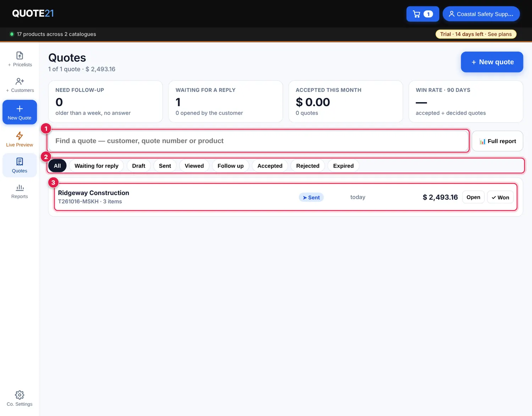See plans from the trial banner
The width and height of the screenshot is (532, 416).
pyautogui.click(x=500, y=34)
